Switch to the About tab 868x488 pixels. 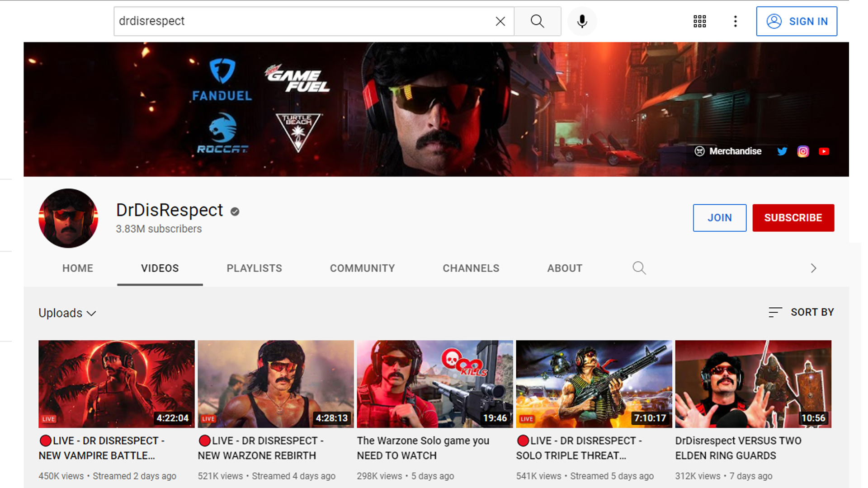[565, 268]
